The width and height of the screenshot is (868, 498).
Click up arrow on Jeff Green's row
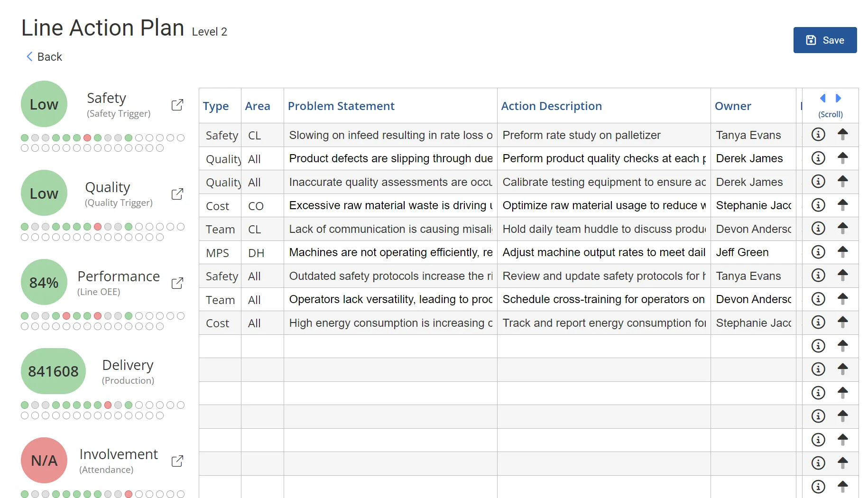pos(842,252)
